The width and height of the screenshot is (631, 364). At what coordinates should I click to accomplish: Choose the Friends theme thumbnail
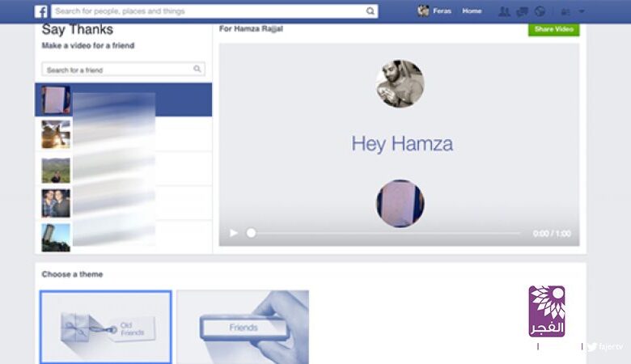coord(243,327)
